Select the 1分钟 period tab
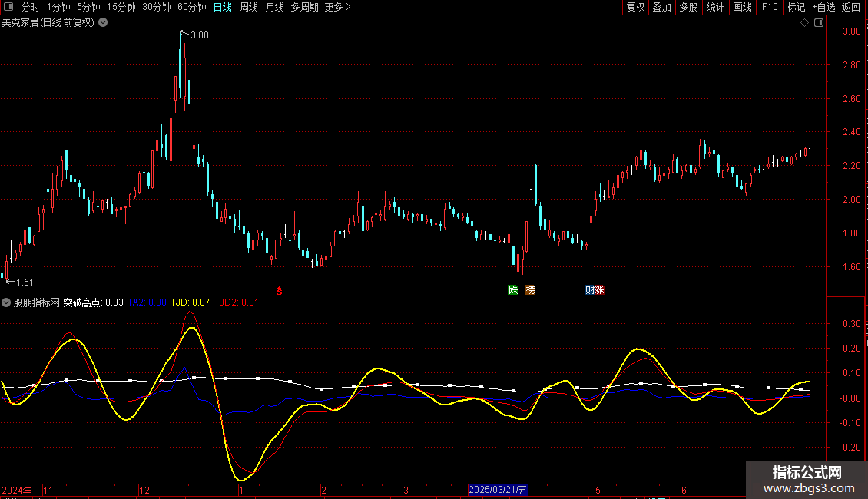Screen dimensions: 868x499 point(58,7)
